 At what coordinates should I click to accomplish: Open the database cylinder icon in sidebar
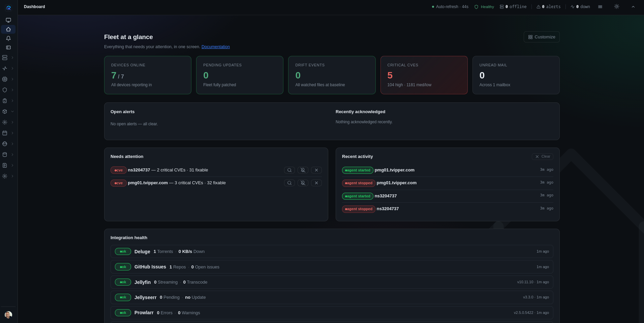5,155
